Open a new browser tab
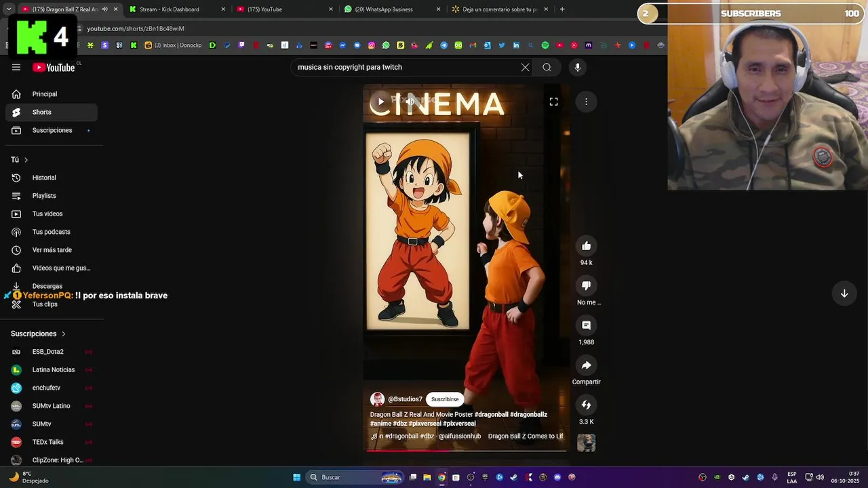The width and height of the screenshot is (868, 488). point(562,9)
